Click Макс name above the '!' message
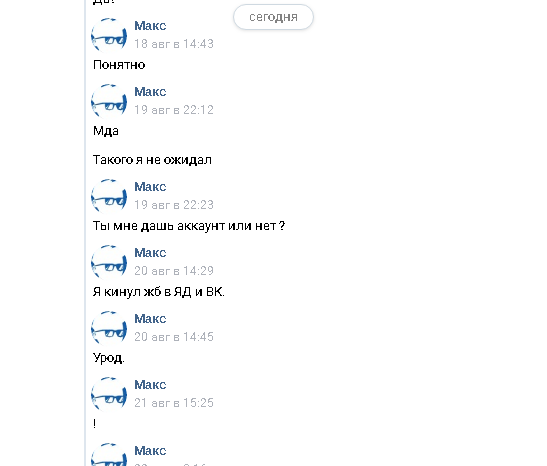Image resolution: width=547 pixels, height=466 pixels. [150, 384]
